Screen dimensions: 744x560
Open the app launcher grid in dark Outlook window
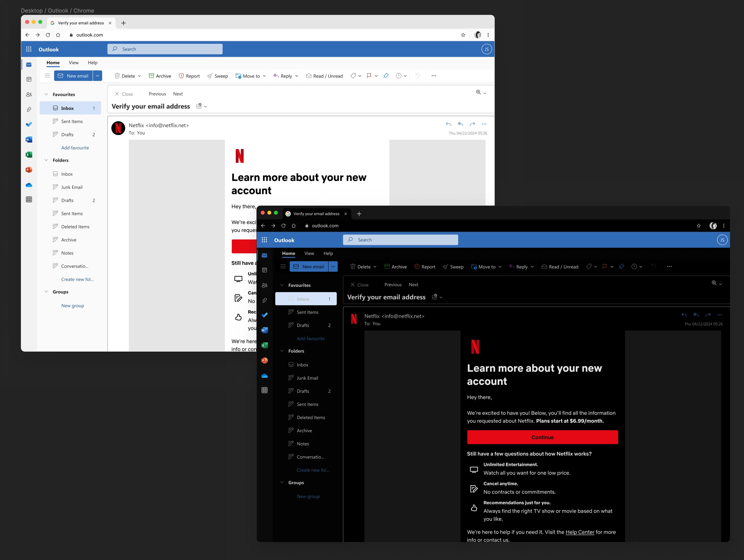(264, 240)
